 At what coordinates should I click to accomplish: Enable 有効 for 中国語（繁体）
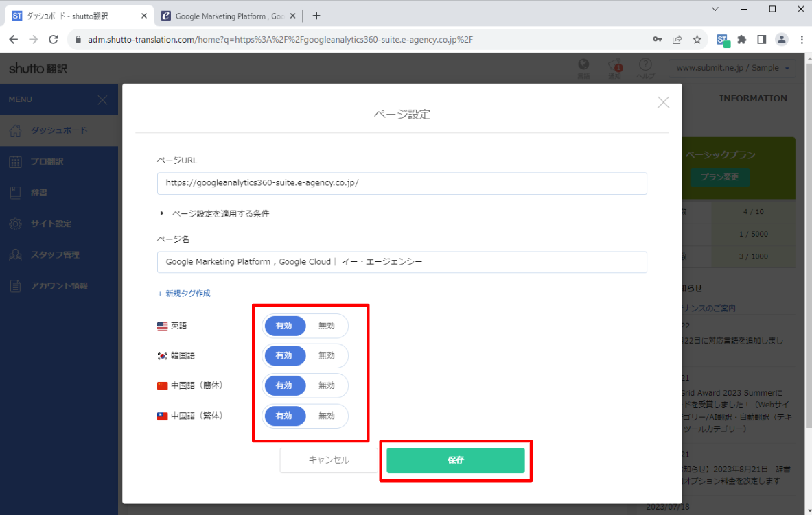285,416
